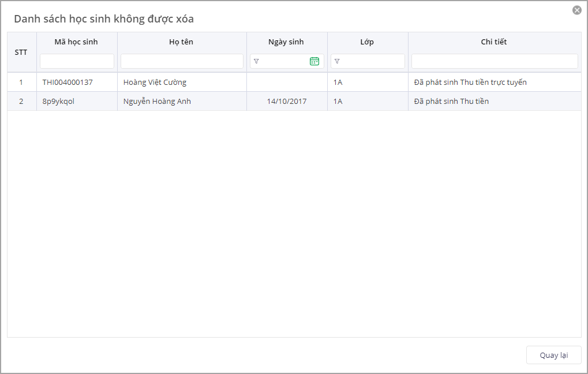Select the Nguyễn Hoàng Anh row

157,102
